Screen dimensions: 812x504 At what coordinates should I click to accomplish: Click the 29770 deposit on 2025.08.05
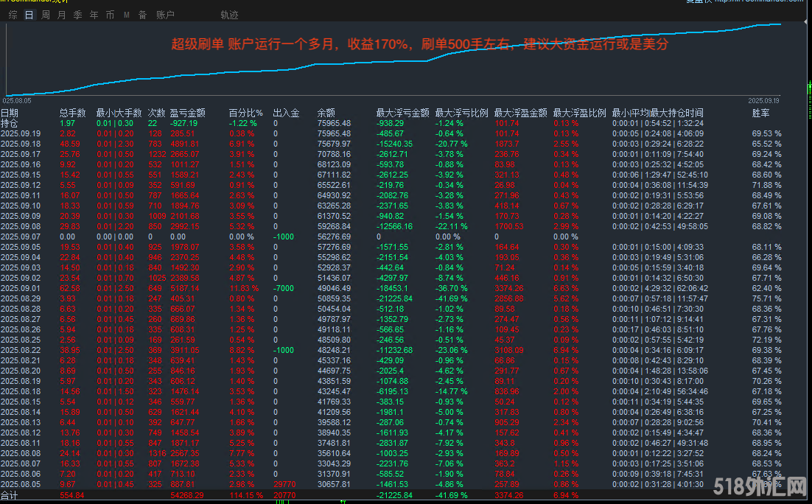pyautogui.click(x=284, y=485)
